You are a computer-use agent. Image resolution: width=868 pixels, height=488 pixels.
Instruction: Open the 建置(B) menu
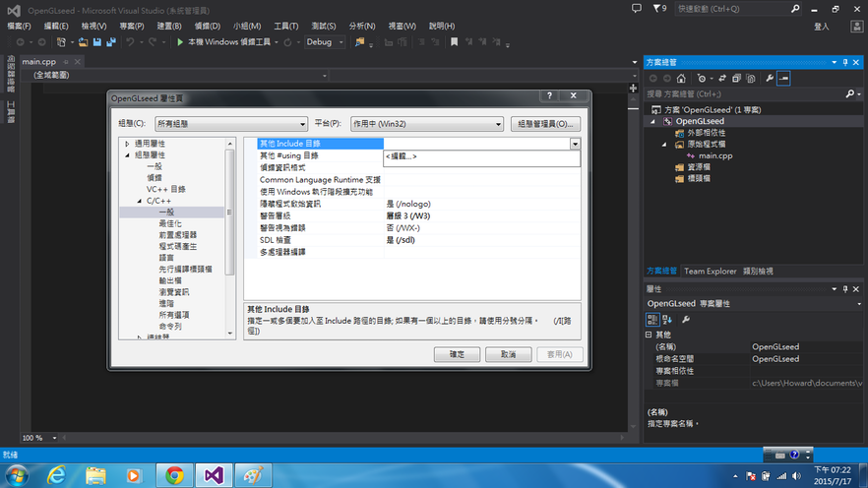click(x=169, y=26)
